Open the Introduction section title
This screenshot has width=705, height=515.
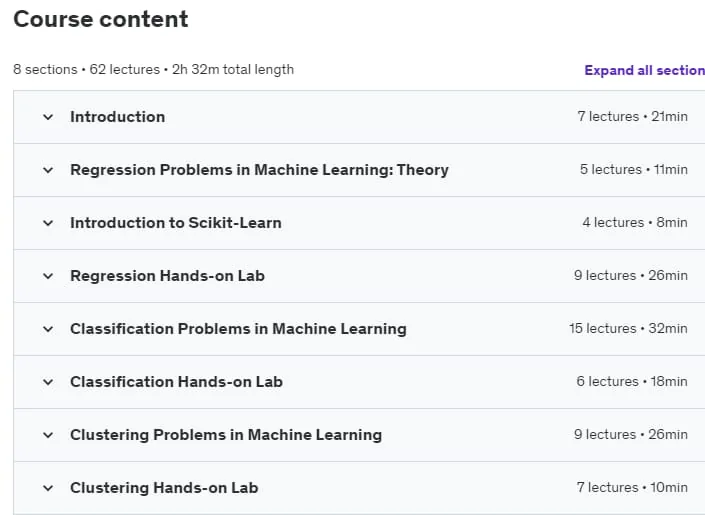(117, 117)
